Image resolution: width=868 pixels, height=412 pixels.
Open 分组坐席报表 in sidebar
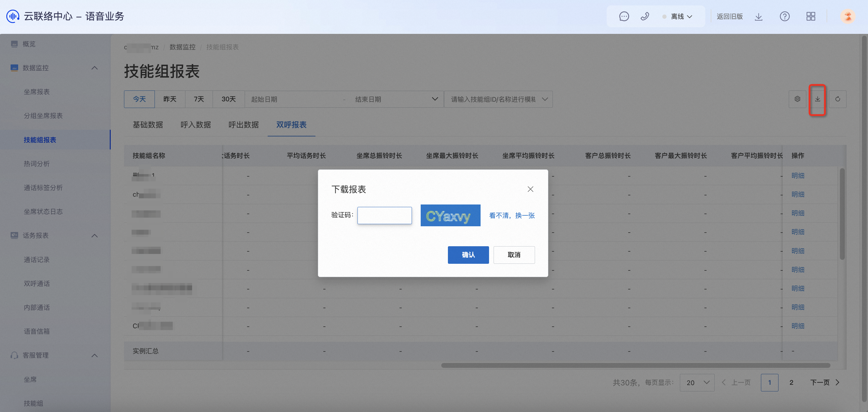tap(43, 116)
